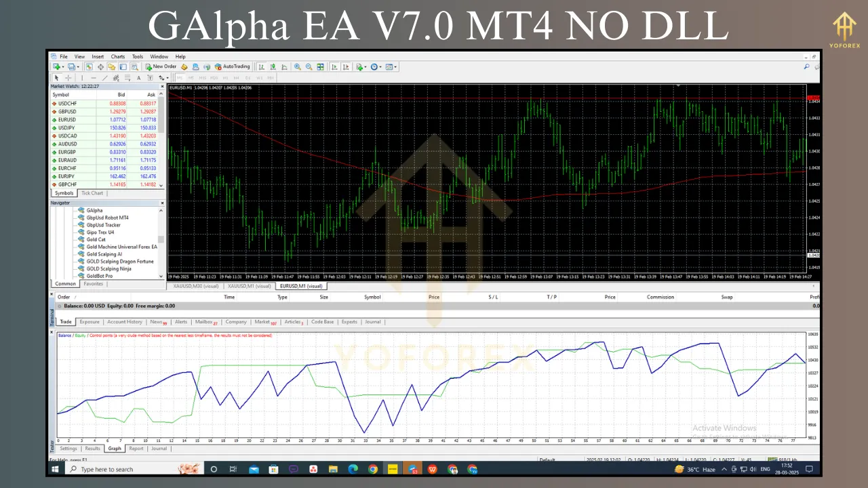The width and height of the screenshot is (868, 488).
Task: Open the tester Results tab
Action: (92, 449)
